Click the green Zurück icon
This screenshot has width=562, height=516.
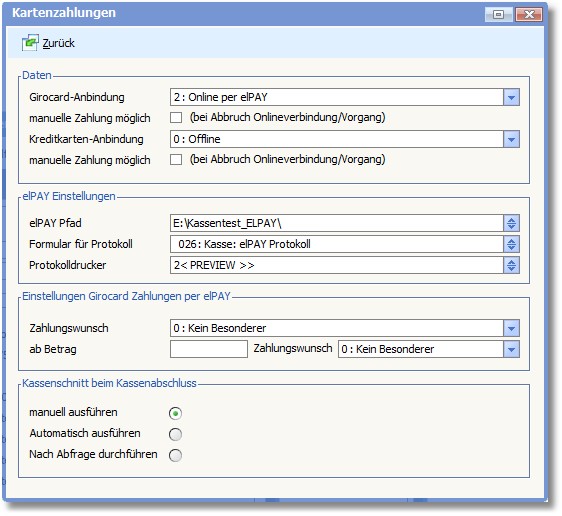pyautogui.click(x=30, y=43)
